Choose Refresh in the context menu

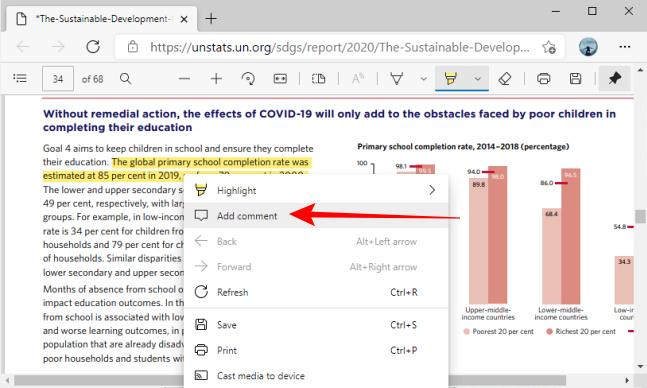316,292
